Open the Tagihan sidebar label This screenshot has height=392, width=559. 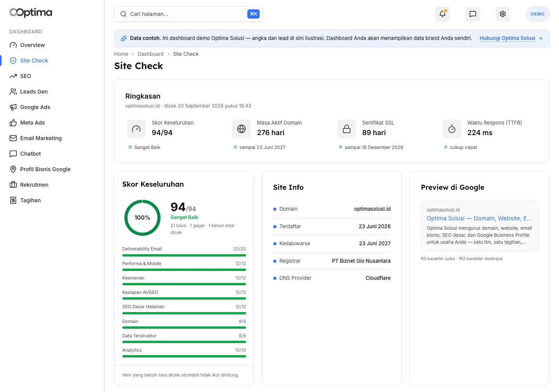(x=30, y=200)
